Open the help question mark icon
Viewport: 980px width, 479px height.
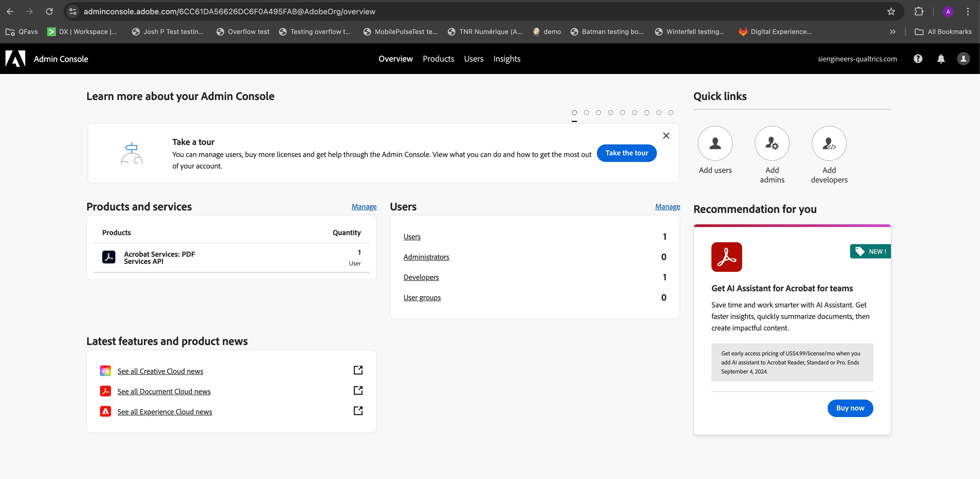point(918,59)
